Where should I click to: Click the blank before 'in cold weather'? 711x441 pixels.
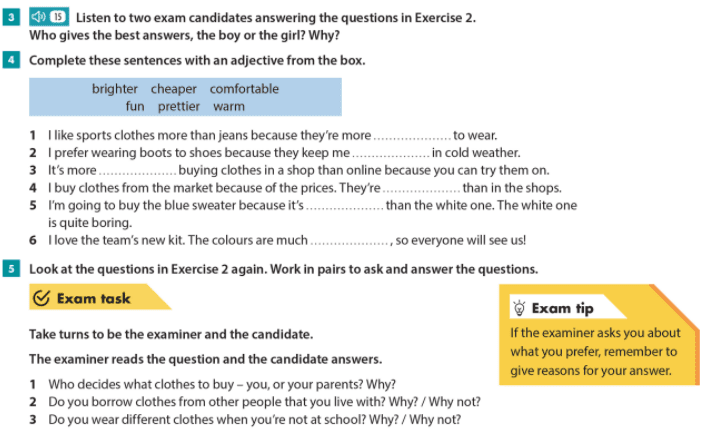tap(391, 153)
